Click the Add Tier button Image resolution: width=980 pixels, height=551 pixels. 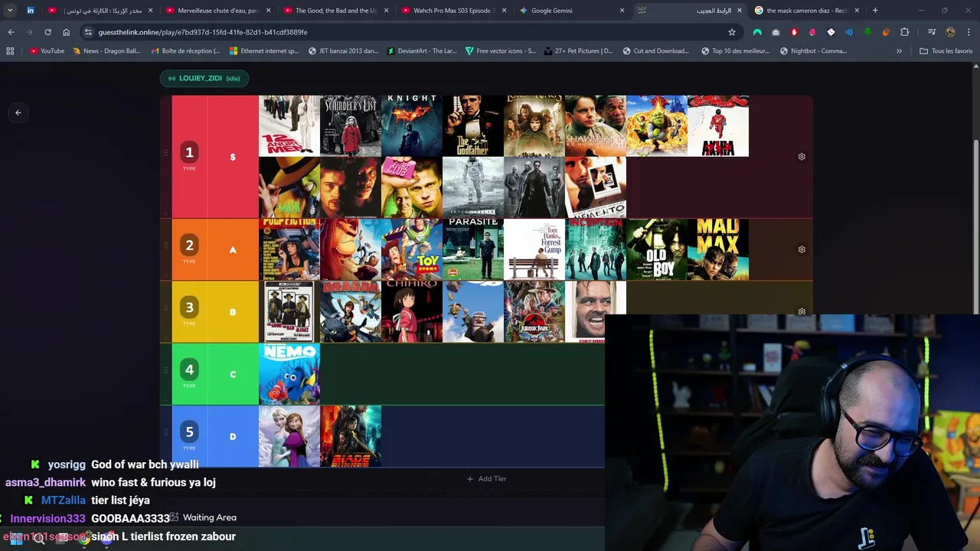pyautogui.click(x=487, y=479)
